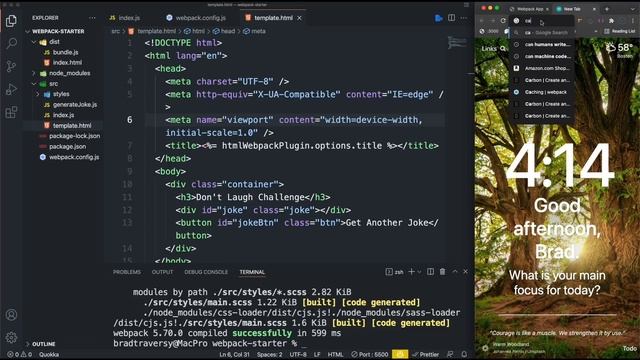Click Ln 6, Col 31 in status bar
This screenshot has width=640, height=360.
(x=234, y=355)
